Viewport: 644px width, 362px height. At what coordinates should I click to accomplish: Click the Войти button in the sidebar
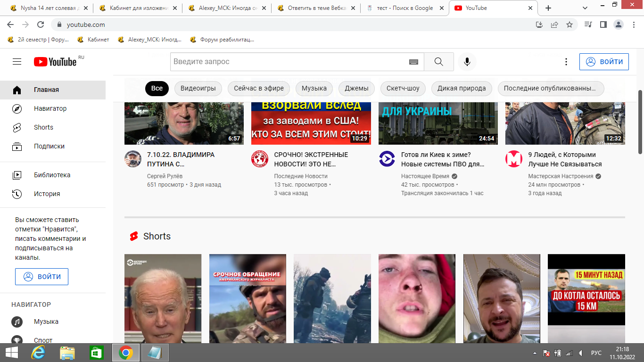click(41, 277)
